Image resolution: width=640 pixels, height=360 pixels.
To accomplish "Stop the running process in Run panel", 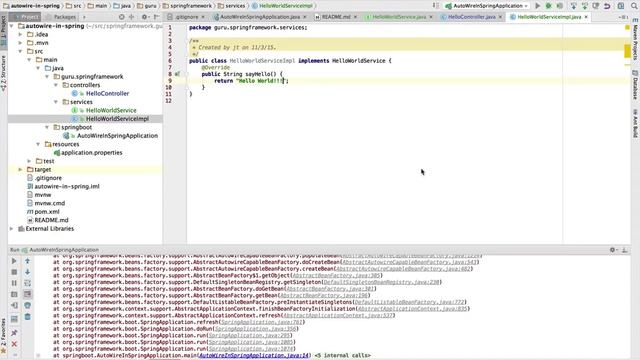I will [x=14, y=272].
